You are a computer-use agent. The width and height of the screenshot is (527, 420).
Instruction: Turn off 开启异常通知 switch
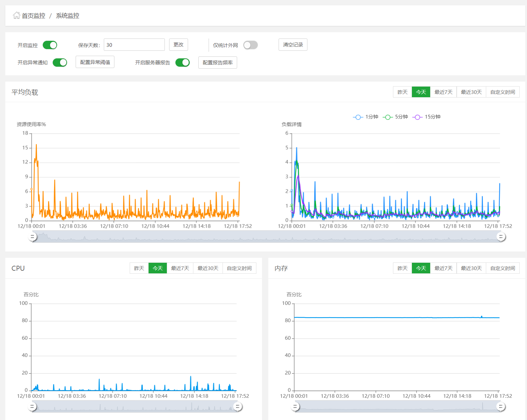[x=60, y=62]
